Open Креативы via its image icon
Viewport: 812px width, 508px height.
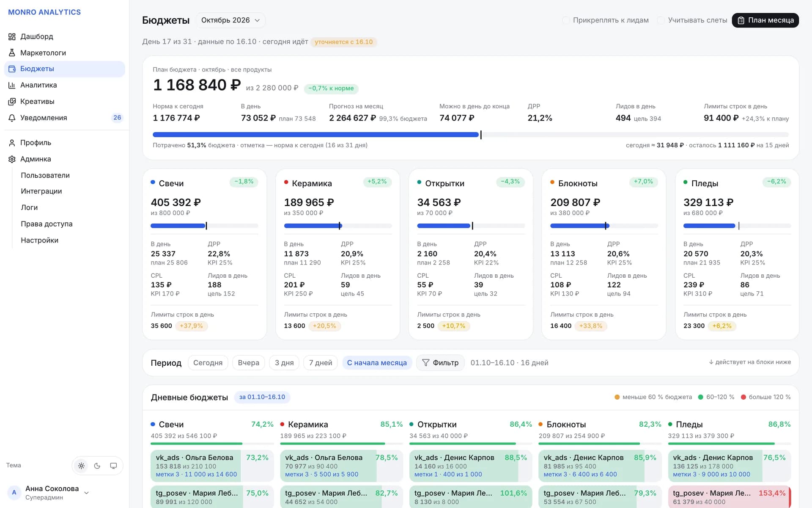coord(12,102)
